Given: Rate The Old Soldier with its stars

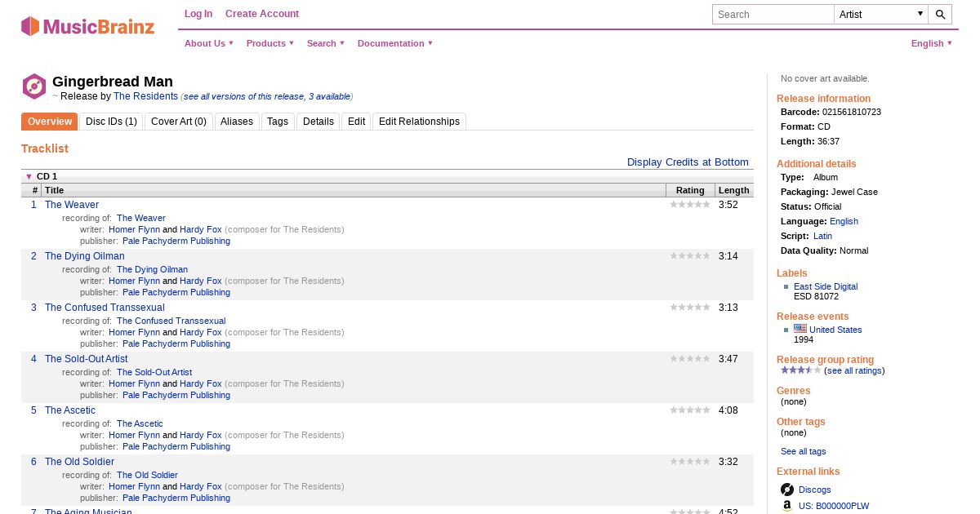Looking at the screenshot, I should coord(690,462).
